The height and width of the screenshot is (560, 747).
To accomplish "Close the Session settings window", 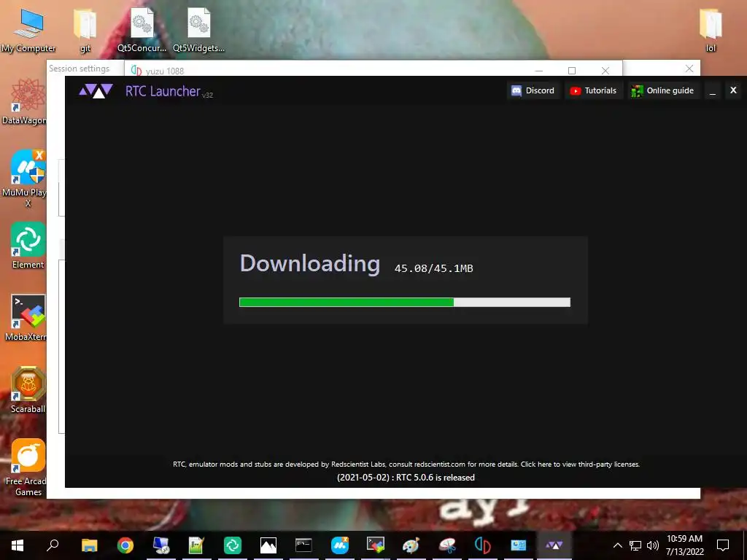I will coord(689,69).
